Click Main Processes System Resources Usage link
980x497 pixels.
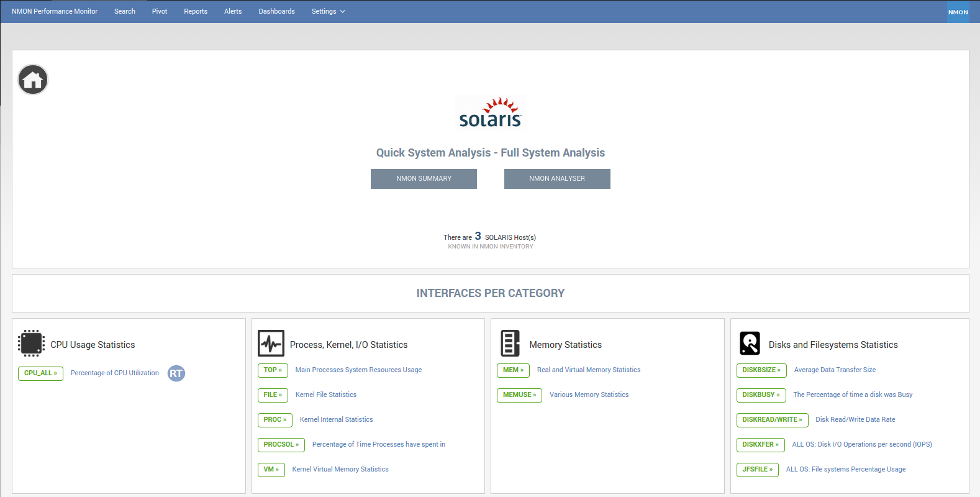pyautogui.click(x=358, y=370)
